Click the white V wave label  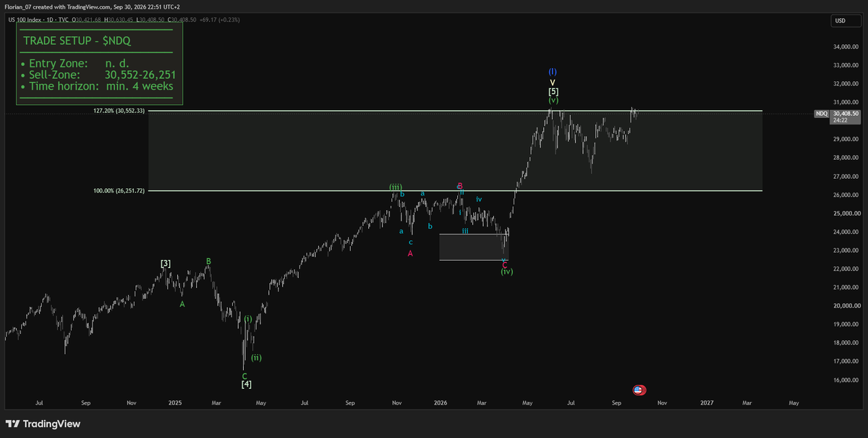point(553,82)
